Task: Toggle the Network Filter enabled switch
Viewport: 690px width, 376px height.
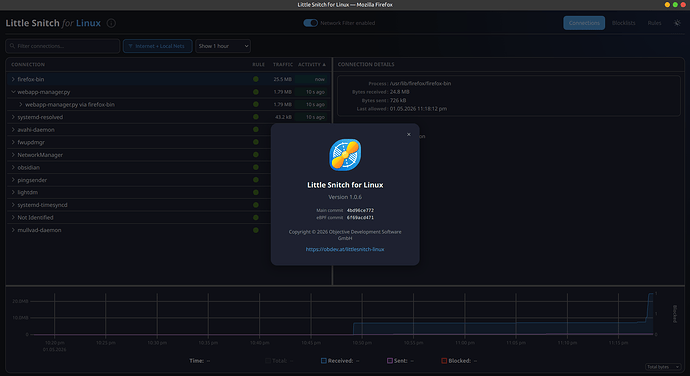Action: (310, 23)
